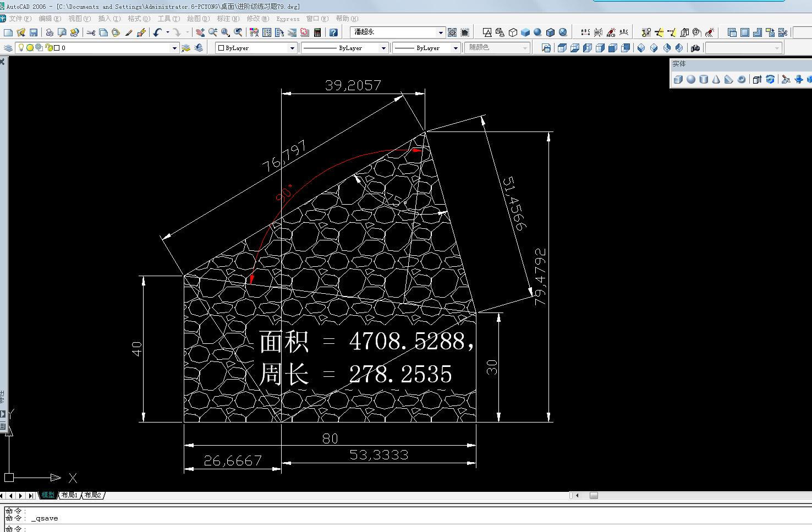Click the Save icon in the toolbar
Viewport: 812px width, 532px height.
[34, 33]
